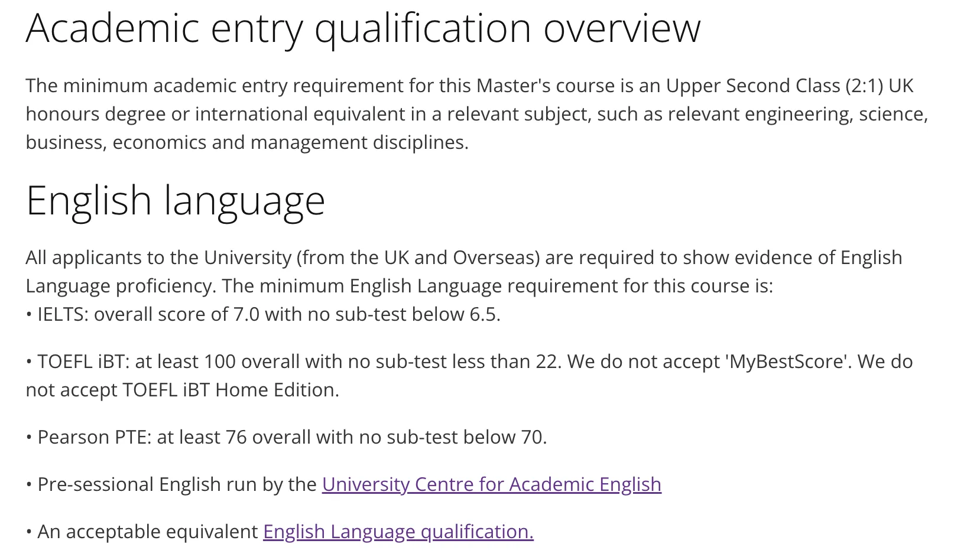Viewport: 954px width, 560px height.
Task: Click the IELTS overall score 7.0
Action: click(x=246, y=314)
